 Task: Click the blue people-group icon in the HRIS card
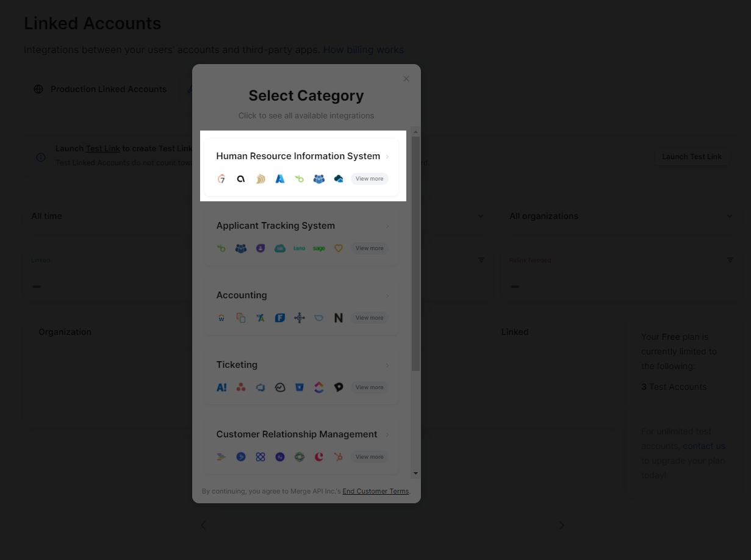(x=319, y=179)
